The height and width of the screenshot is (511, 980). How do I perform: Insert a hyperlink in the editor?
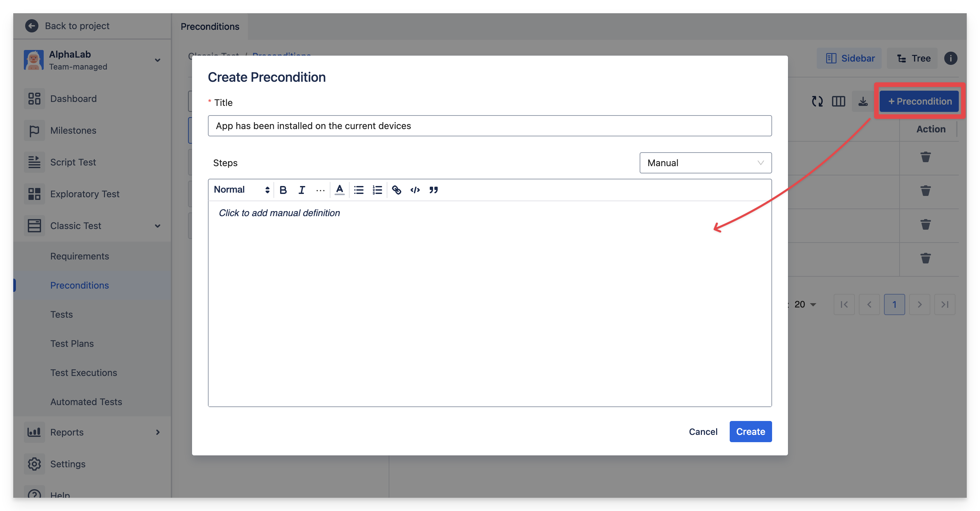click(396, 190)
